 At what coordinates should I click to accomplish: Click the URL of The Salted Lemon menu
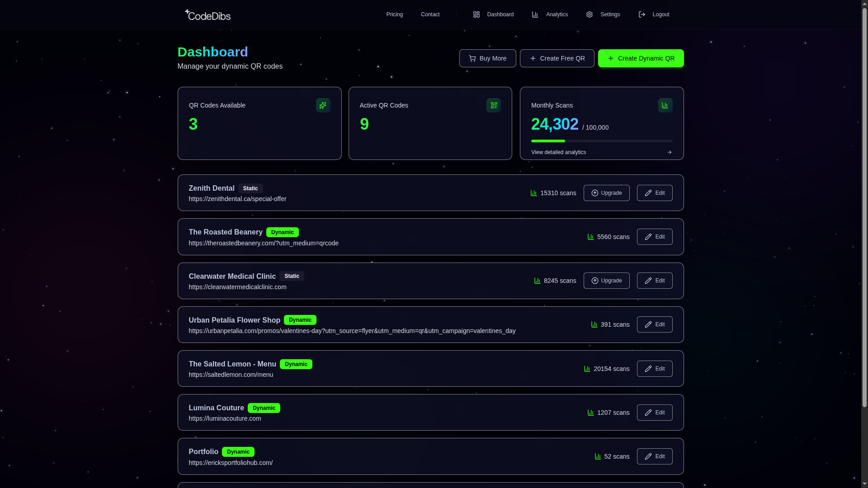[231, 375]
